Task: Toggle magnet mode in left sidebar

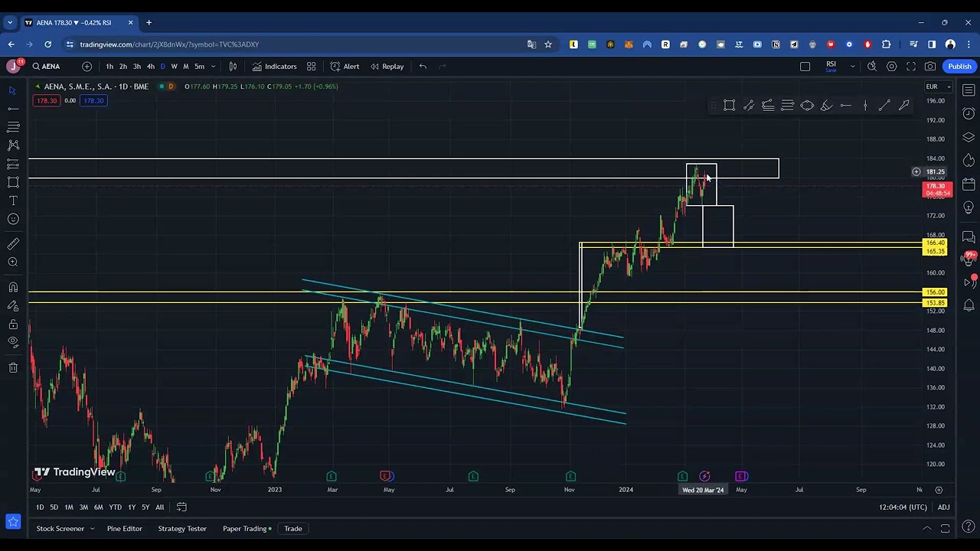Action: (13, 287)
